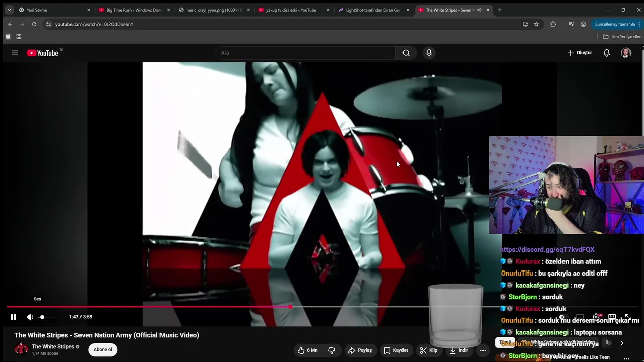Create a clip with the Klip button
The width and height of the screenshot is (644, 362).
pos(429,350)
